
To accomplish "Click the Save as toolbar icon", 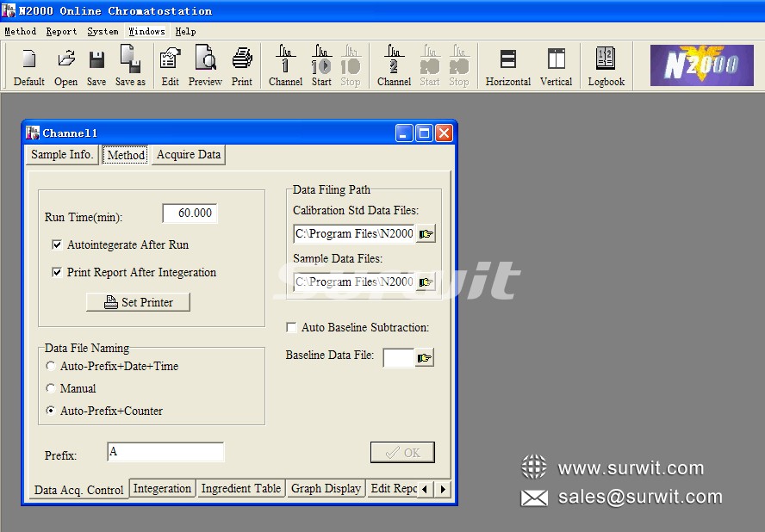I will [130, 66].
